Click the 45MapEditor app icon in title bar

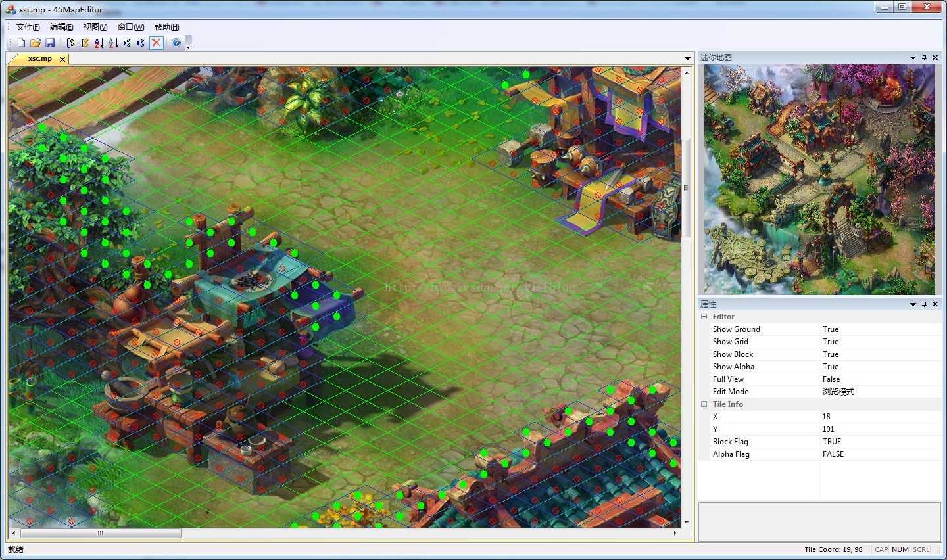[x=11, y=9]
